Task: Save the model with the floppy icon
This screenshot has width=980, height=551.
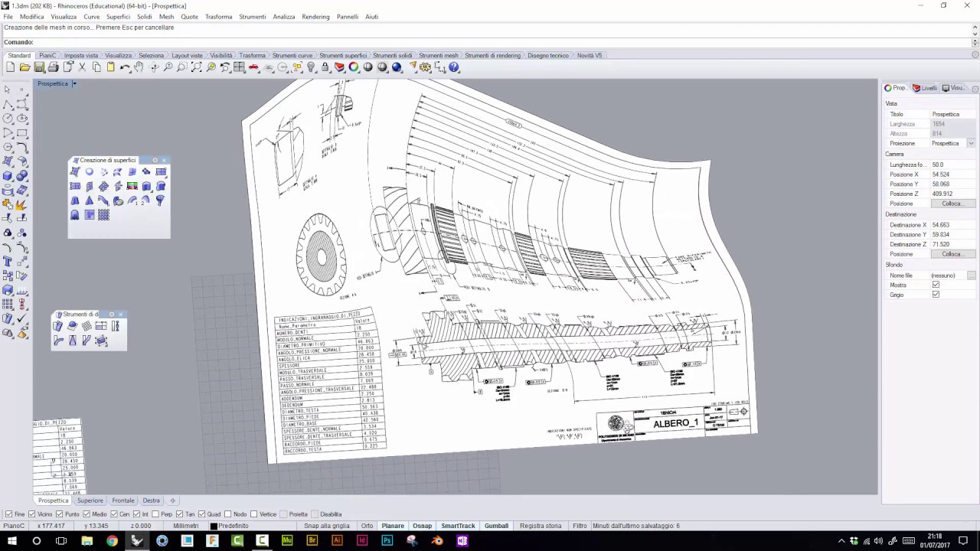Action: [39, 67]
